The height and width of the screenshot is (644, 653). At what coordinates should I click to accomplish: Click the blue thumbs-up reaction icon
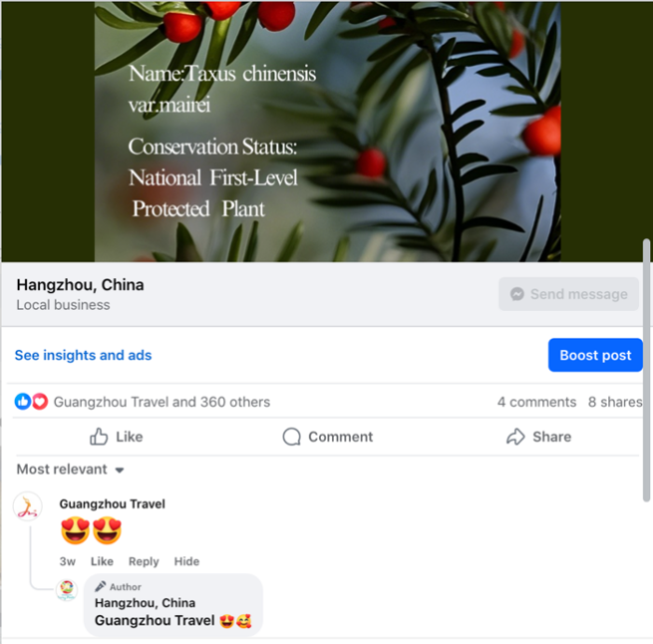coord(23,401)
